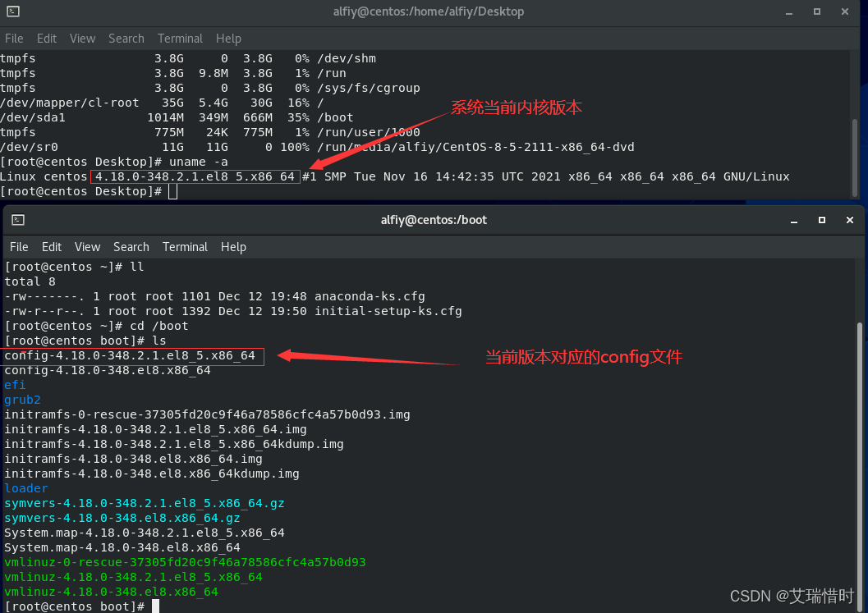
Task: Click System.map-4.18.0-348.el8.x86_64 entry
Action: click(x=122, y=547)
